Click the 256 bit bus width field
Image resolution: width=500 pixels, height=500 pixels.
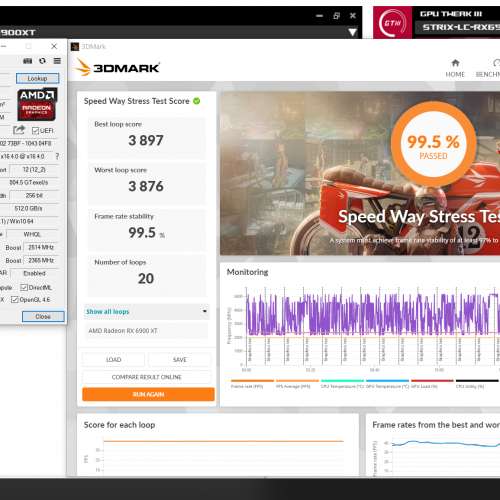coord(34,195)
